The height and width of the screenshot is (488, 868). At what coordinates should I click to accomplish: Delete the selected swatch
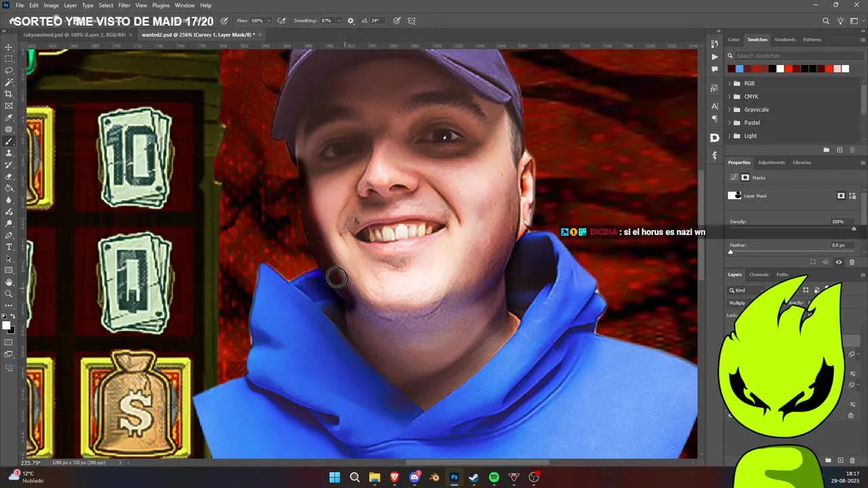coord(852,150)
